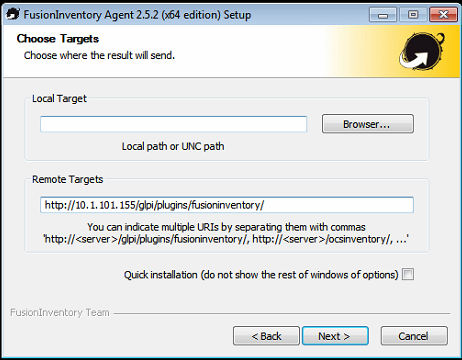Screen dimensions: 462x360
Task: Click the FusionInventory icon in title bar
Action: (13, 14)
